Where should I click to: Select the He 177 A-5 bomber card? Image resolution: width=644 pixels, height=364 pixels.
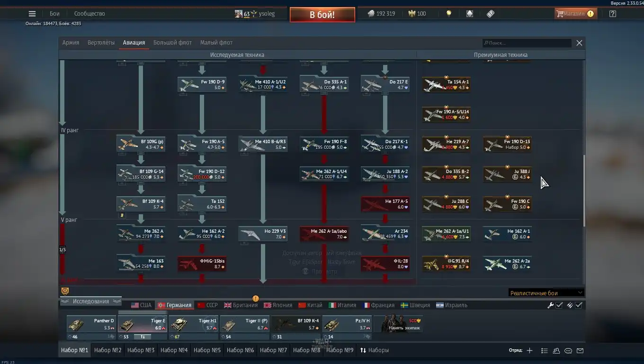click(385, 204)
